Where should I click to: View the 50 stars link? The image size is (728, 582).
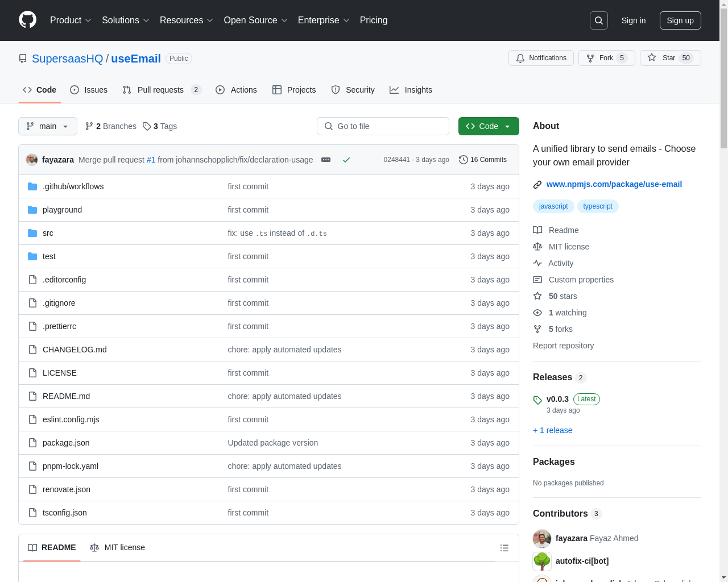(x=555, y=296)
